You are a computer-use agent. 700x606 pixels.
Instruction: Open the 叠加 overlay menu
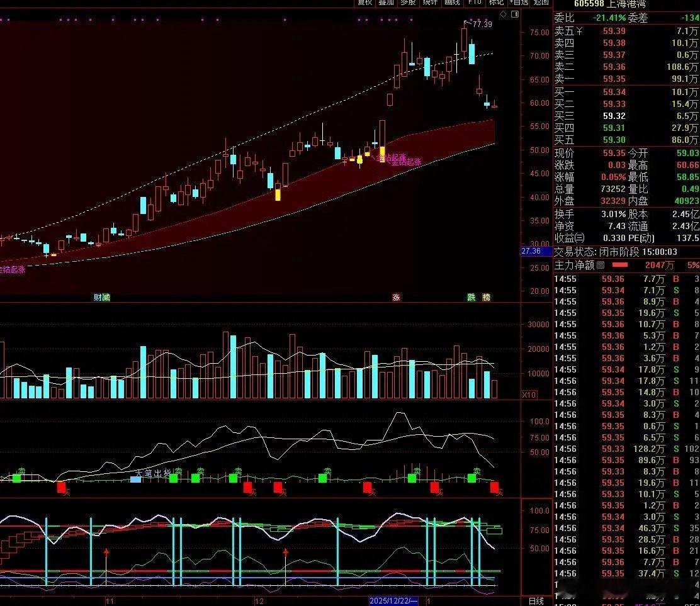386,3
